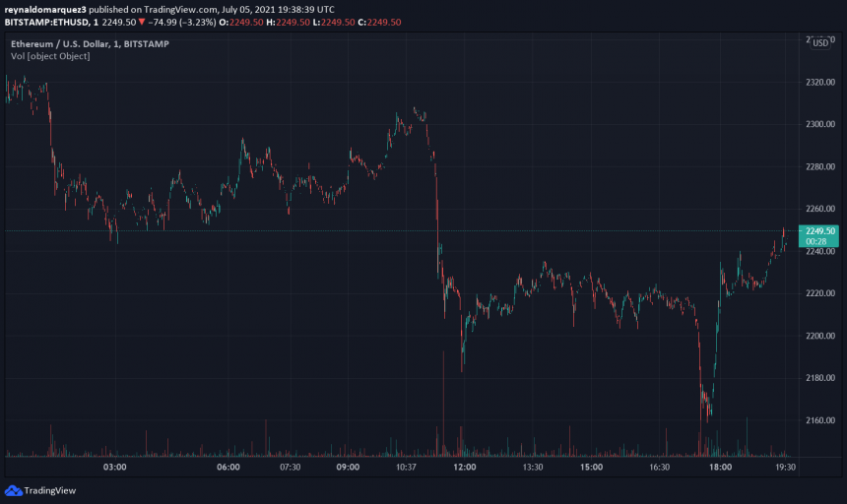
Task: Select the 18:00 time axis marker
Action: pyautogui.click(x=720, y=468)
